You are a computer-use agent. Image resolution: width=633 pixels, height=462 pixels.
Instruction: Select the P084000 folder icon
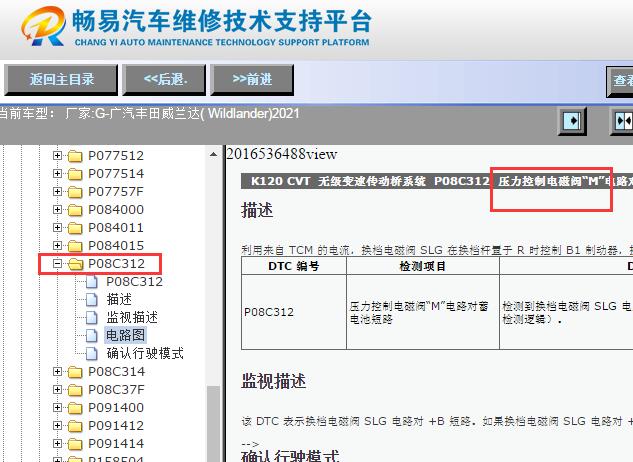coord(75,210)
